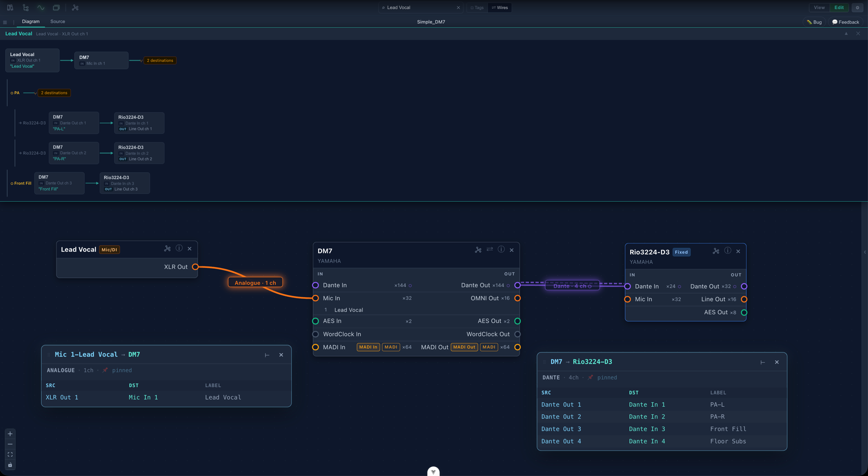This screenshot has height=476, width=868.
Task: Switch to the Source tab
Action: [58, 21]
